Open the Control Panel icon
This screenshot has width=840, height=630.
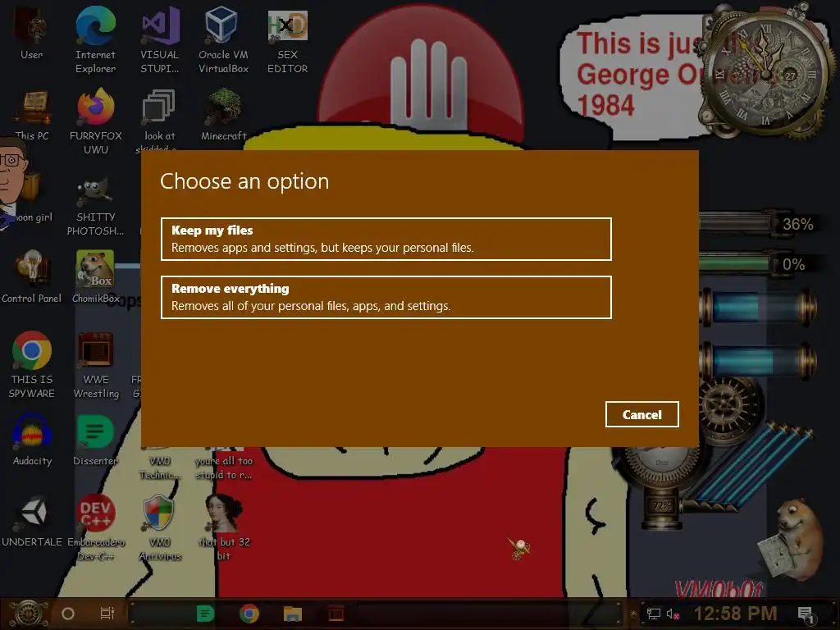(32, 277)
